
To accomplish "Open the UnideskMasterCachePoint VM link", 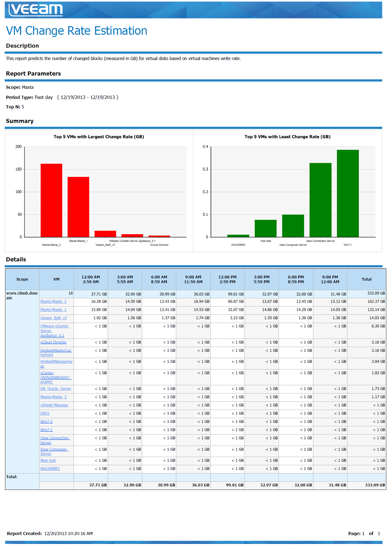I will [56, 353].
